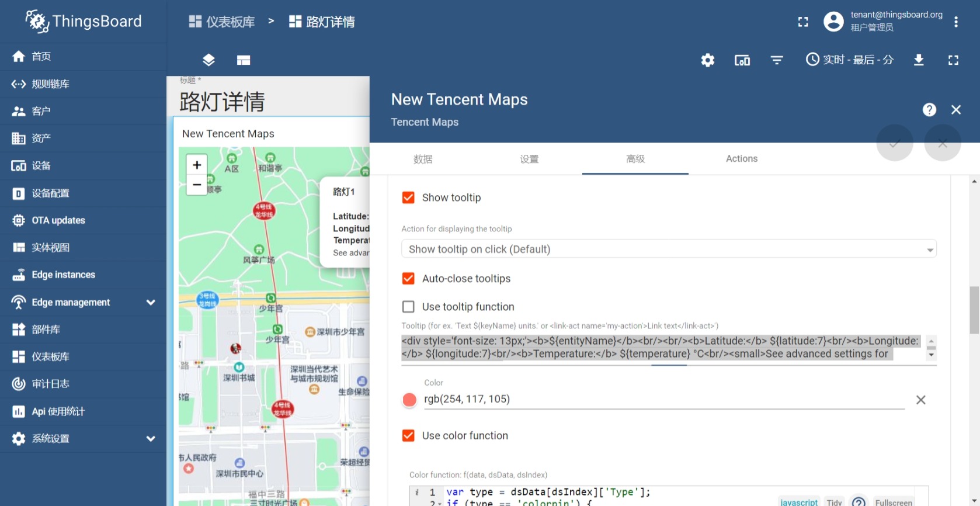Click the ThingsBoard logo
This screenshot has width=980, height=506.
click(x=84, y=22)
